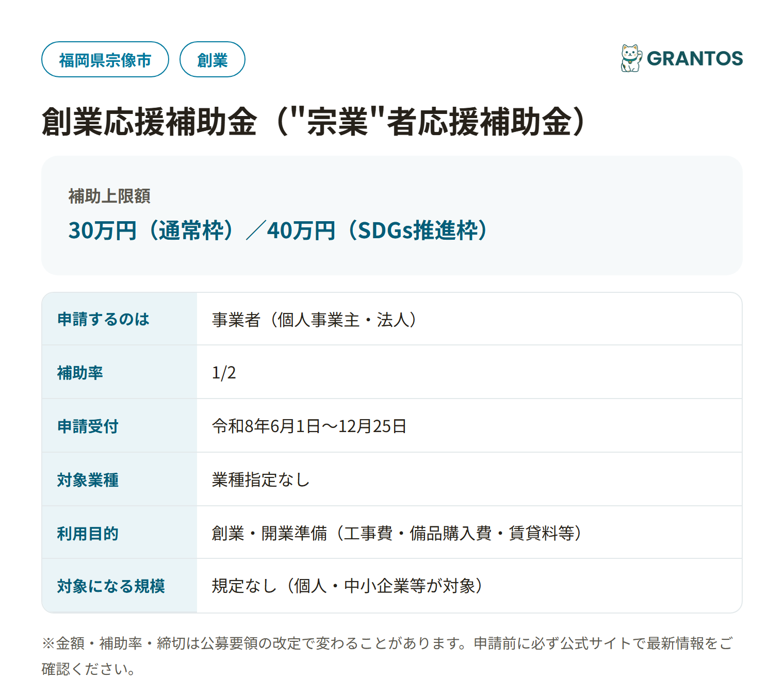Viewport: 784px width, 695px height.
Task: Click the 1/2 subsidy rate value
Action: pyautogui.click(x=224, y=372)
